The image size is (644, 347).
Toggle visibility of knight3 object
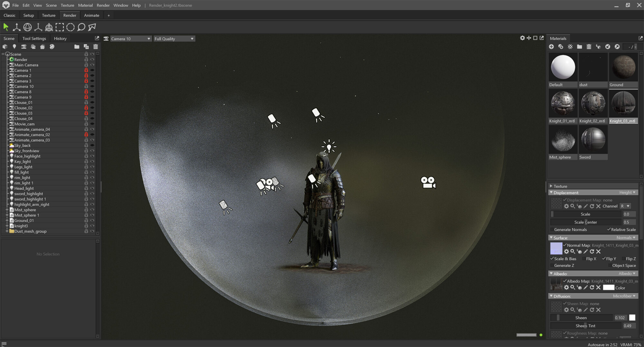pos(92,226)
